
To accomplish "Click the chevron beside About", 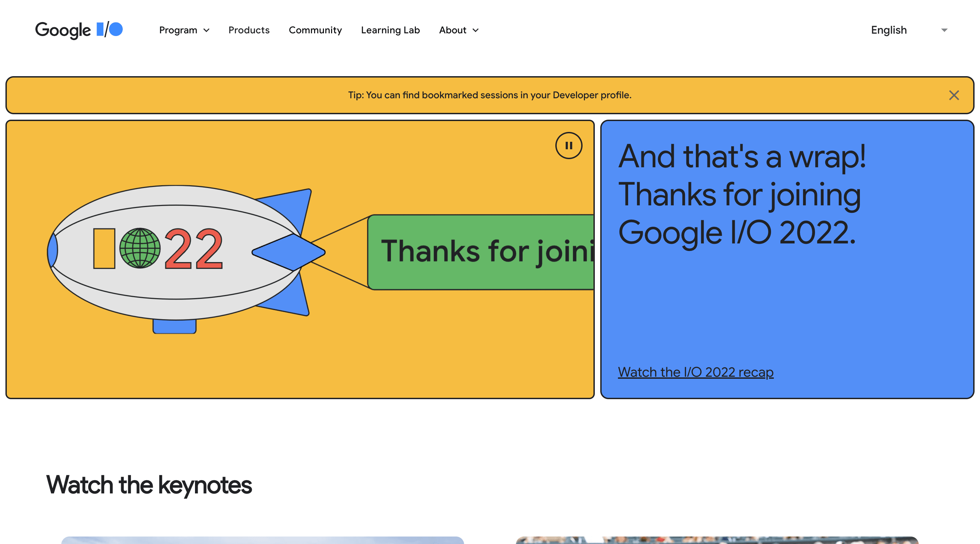I will pyautogui.click(x=475, y=30).
